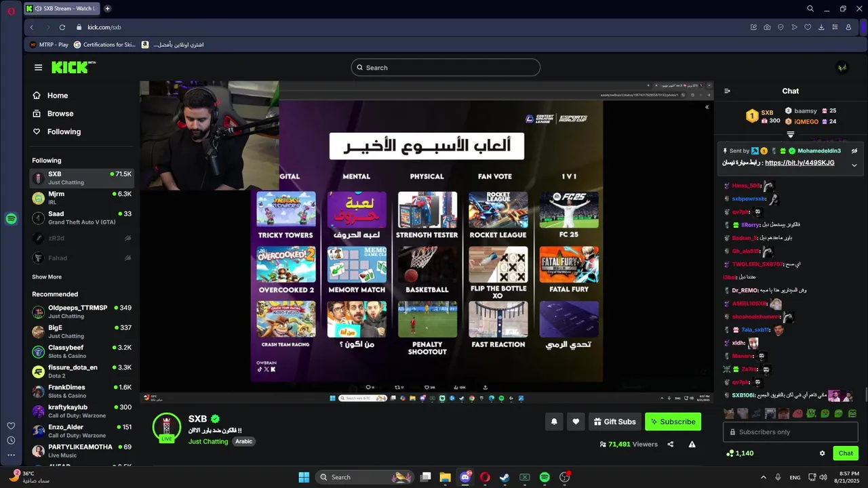
Task: Expand the pinned message chevron
Action: [854, 165]
